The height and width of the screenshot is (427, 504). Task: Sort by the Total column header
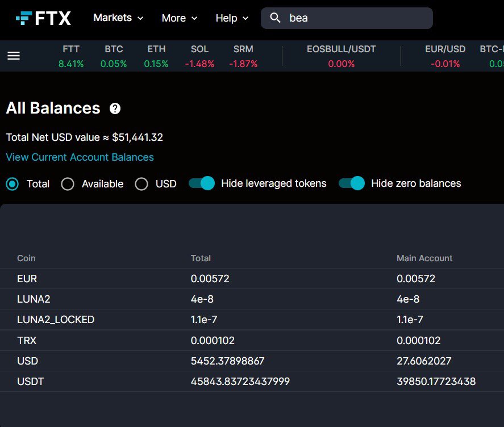click(x=201, y=258)
